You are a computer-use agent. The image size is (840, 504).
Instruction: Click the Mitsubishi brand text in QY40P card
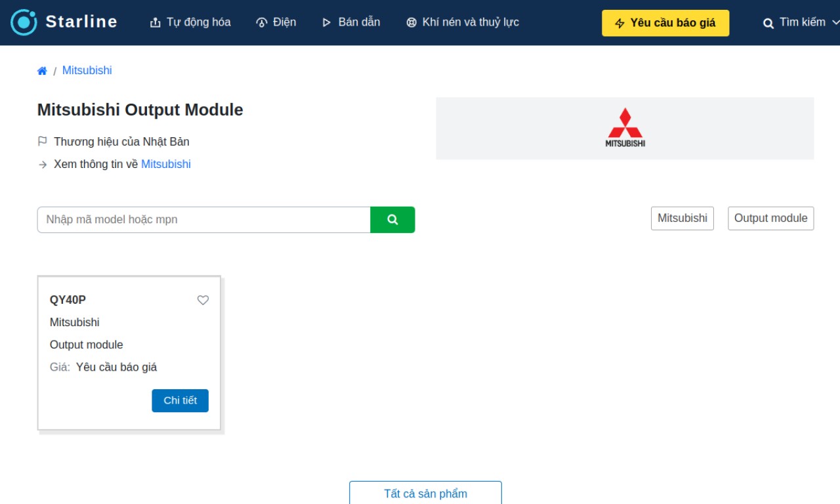(75, 322)
